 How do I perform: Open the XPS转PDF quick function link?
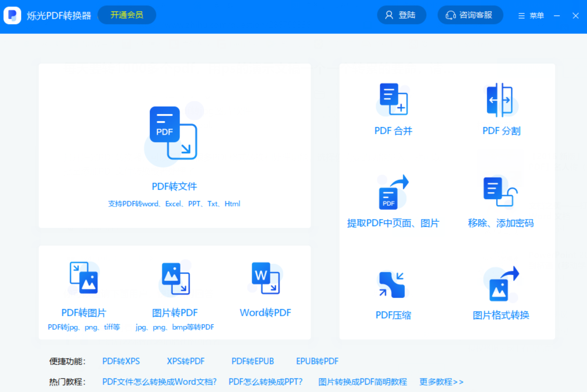(x=186, y=361)
